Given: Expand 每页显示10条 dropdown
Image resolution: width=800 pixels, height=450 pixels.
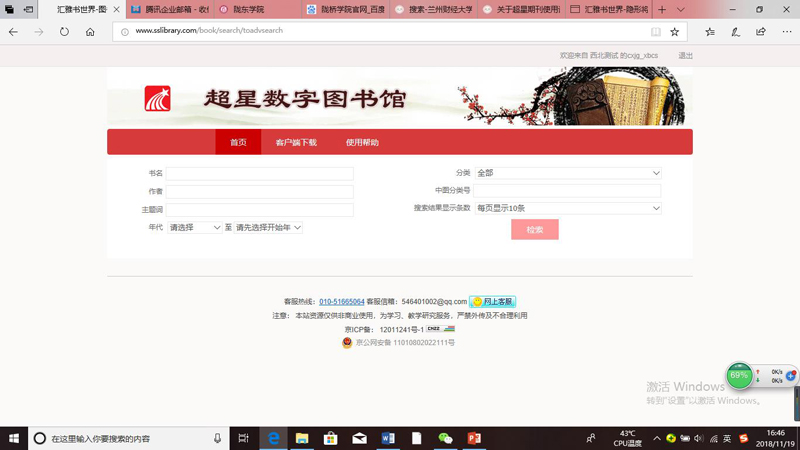Looking at the screenshot, I should point(568,208).
